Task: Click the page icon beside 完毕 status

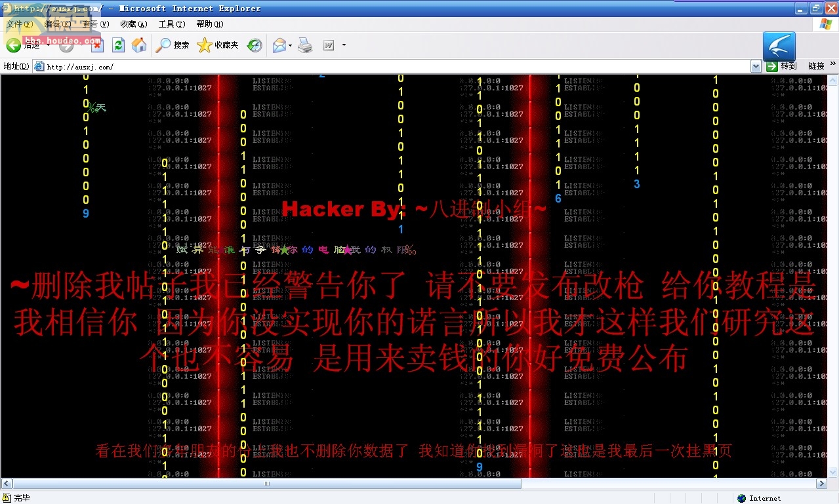Action: pyautogui.click(x=7, y=498)
